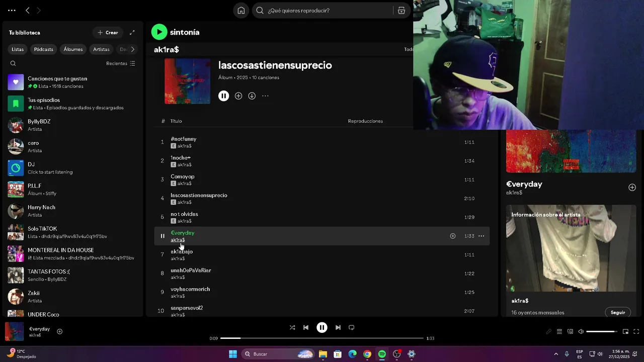Open File Explorer from the taskbar
Viewport: 644px width, 362px height.
tap(323, 354)
